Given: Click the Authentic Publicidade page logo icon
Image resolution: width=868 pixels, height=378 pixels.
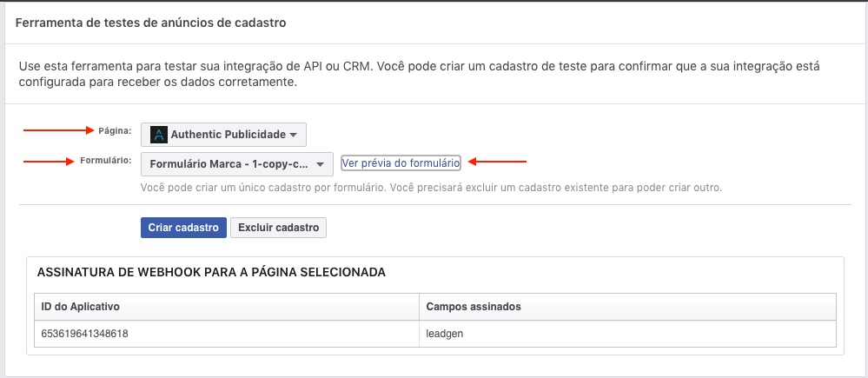Looking at the screenshot, I should click(x=159, y=135).
